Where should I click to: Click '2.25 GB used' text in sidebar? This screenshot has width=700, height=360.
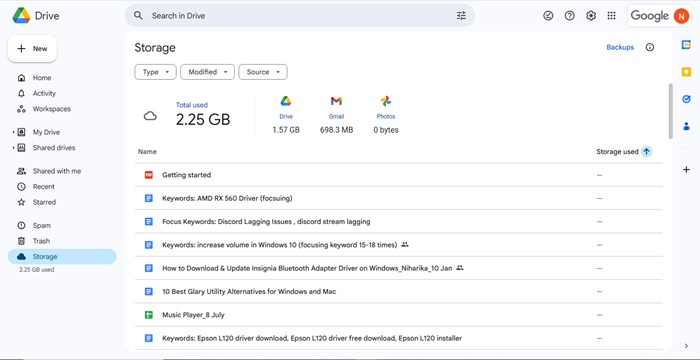(37, 270)
